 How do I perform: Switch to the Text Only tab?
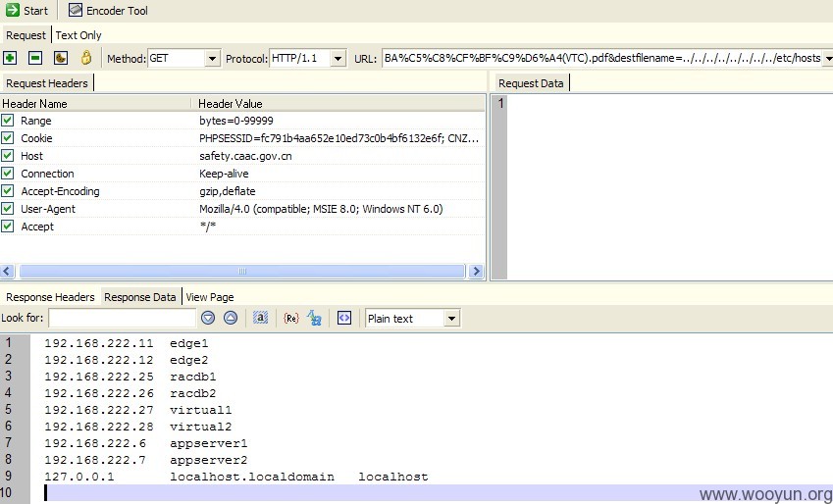pos(78,35)
